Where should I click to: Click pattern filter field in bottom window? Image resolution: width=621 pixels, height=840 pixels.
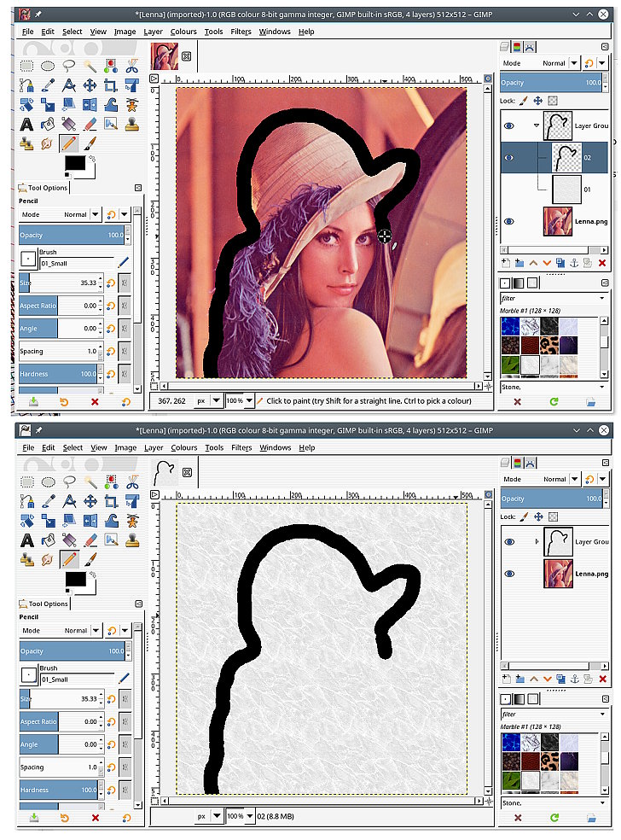coord(554,715)
